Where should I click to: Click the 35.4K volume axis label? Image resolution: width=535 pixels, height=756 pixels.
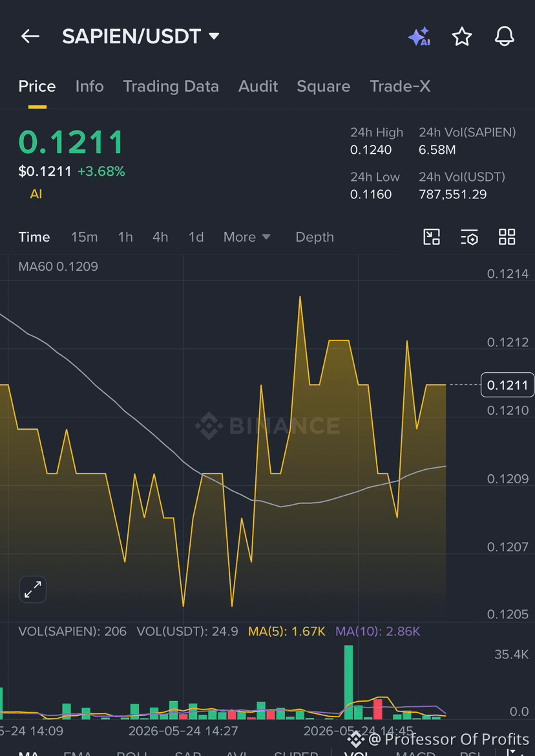click(511, 655)
